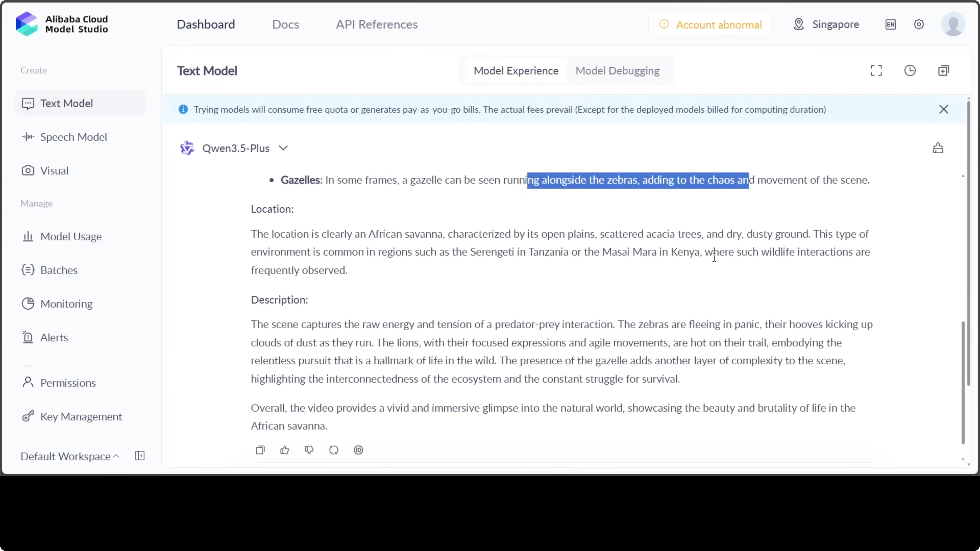Click the thumbs up icon
Image resolution: width=980 pixels, height=551 pixels.
point(285,450)
